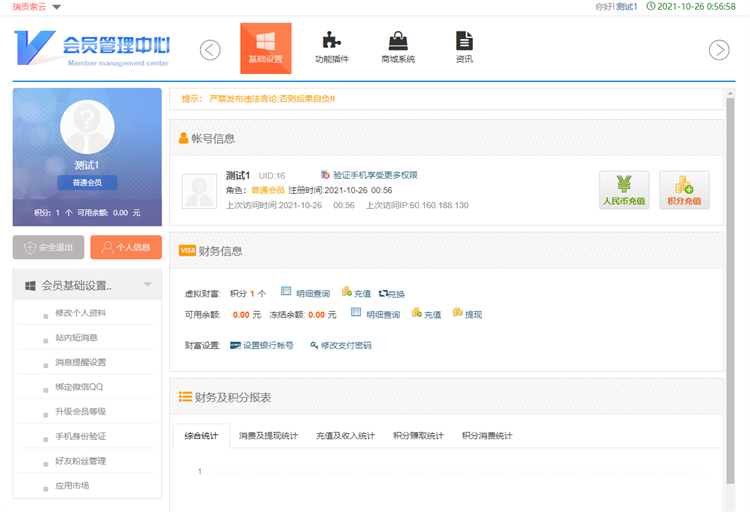Click the list icon beside 财务及积分报表
Image resolution: width=750 pixels, height=512 pixels.
[185, 397]
